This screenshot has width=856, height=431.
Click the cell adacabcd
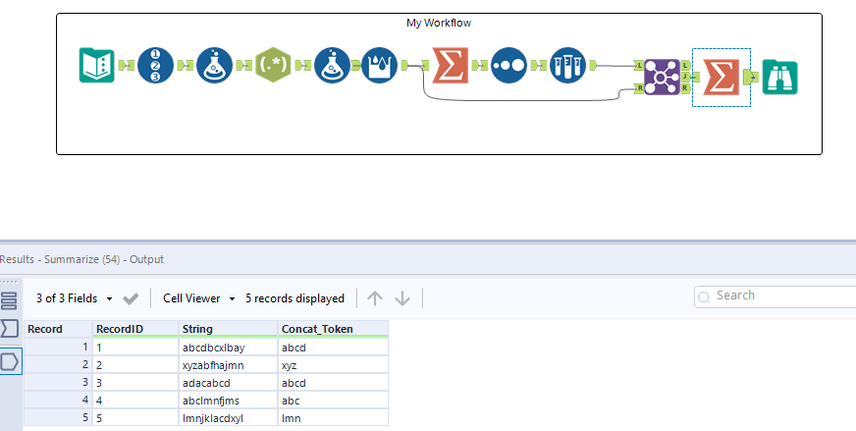click(x=228, y=382)
